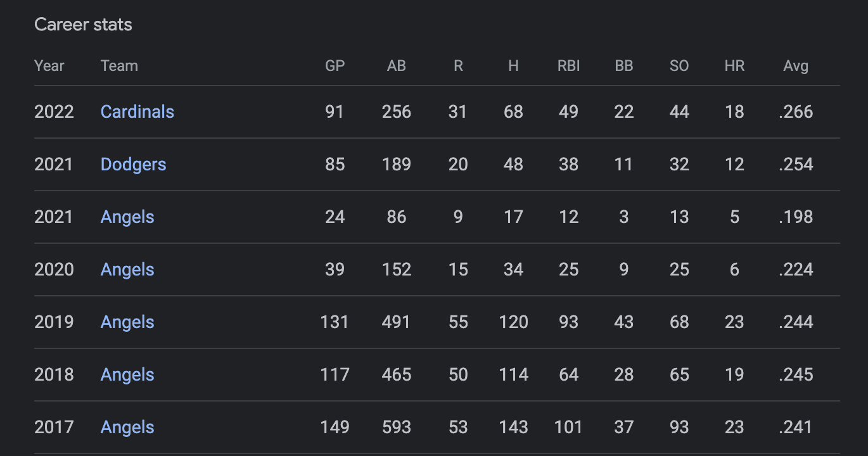Click the Angels link in the 2019 row
868x456 pixels.
[x=127, y=322]
